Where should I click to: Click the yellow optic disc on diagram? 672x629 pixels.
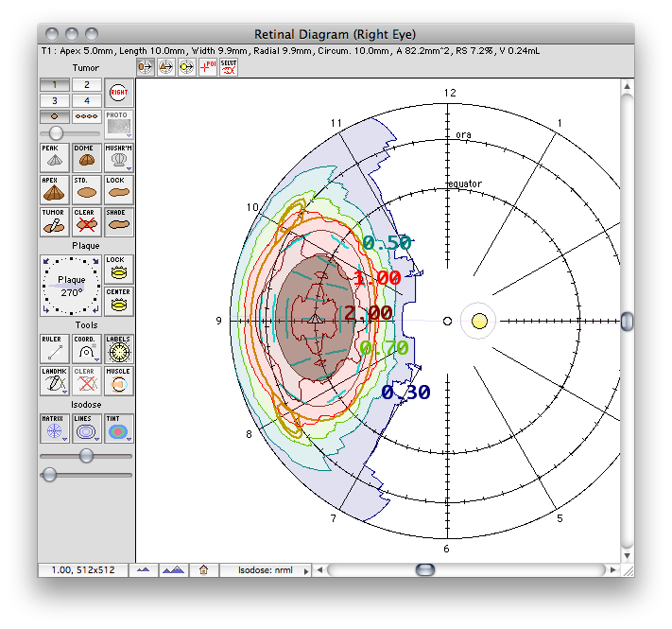[x=479, y=322]
